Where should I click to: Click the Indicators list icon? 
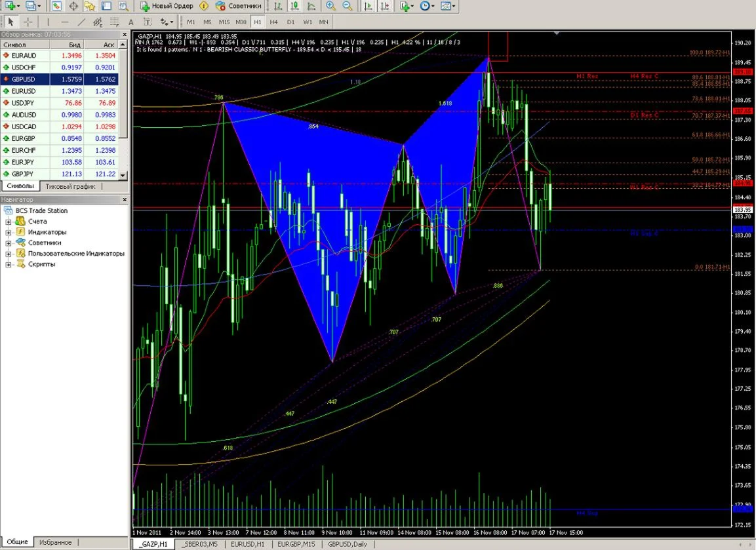click(405, 6)
